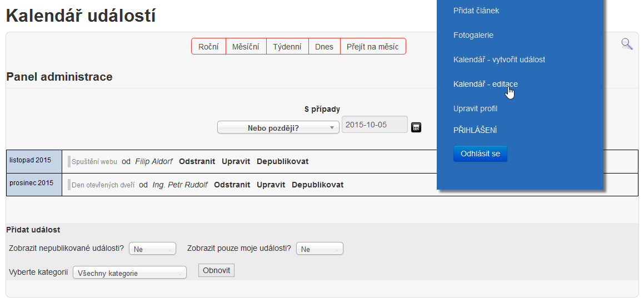Switch to Měsíční calendar view
644x302 pixels.
[246, 46]
